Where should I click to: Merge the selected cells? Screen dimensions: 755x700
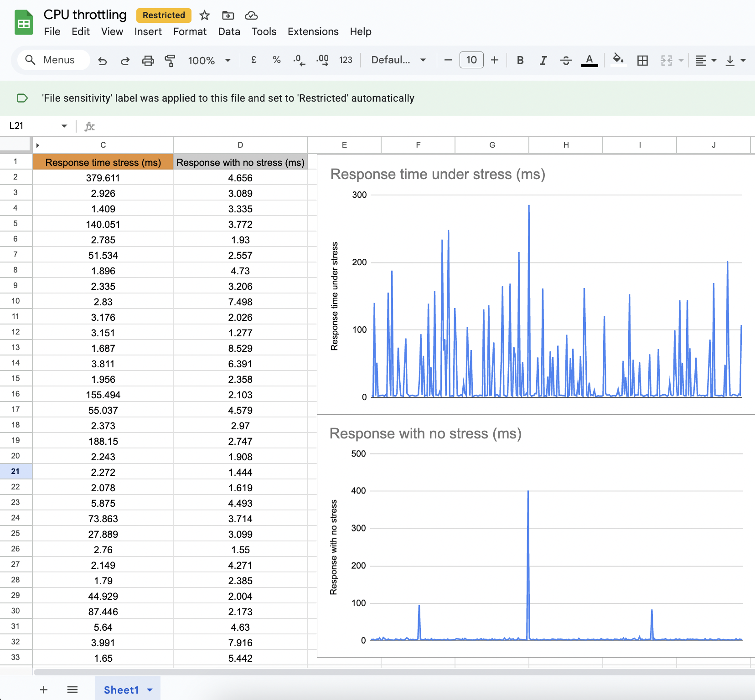[666, 60]
